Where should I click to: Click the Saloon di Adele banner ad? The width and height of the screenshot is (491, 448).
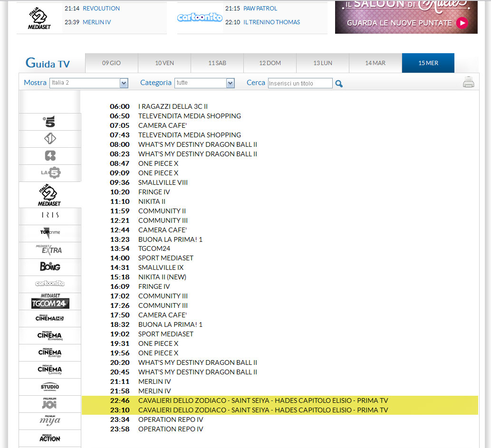pyautogui.click(x=406, y=17)
